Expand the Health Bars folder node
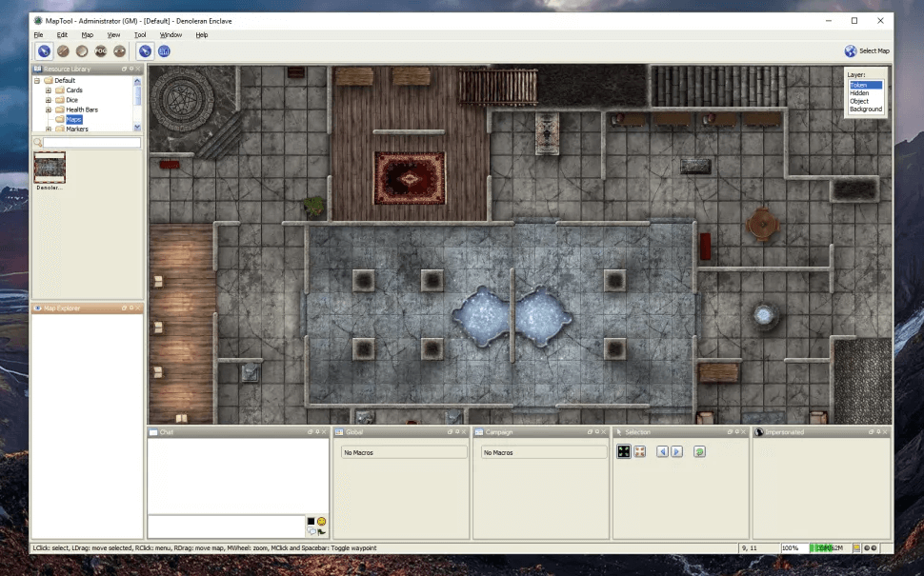 [49, 109]
